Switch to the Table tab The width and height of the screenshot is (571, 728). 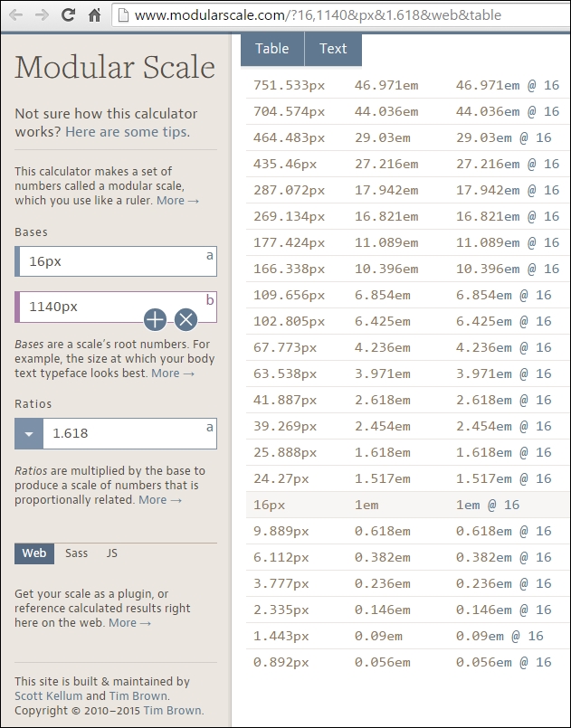pos(271,49)
